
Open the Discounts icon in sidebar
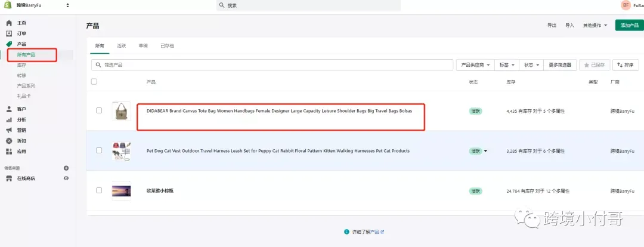pyautogui.click(x=9, y=141)
